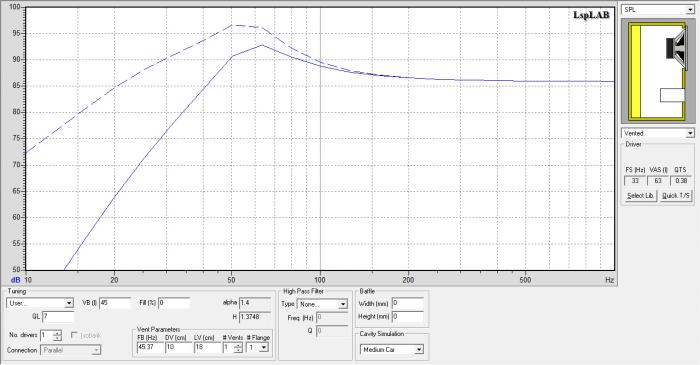This screenshot has height=365, width=700.
Task: Decrease the # Vents stepper value
Action: 238,350
